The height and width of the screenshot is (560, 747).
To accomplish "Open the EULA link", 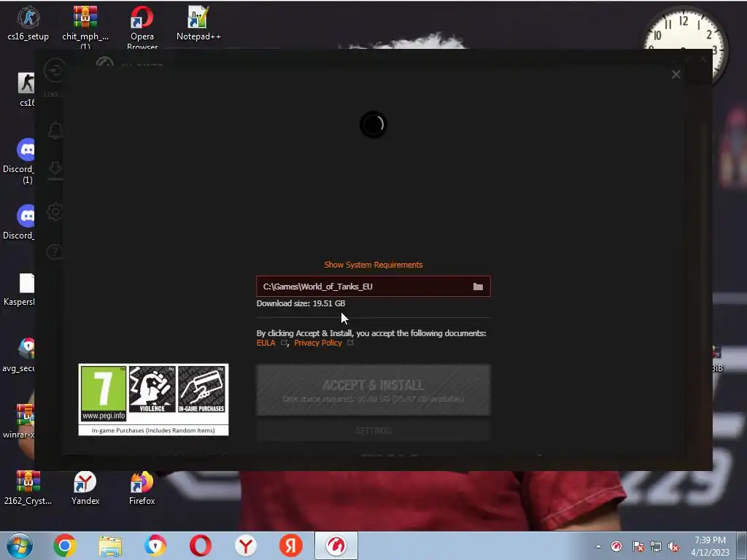I will 266,343.
